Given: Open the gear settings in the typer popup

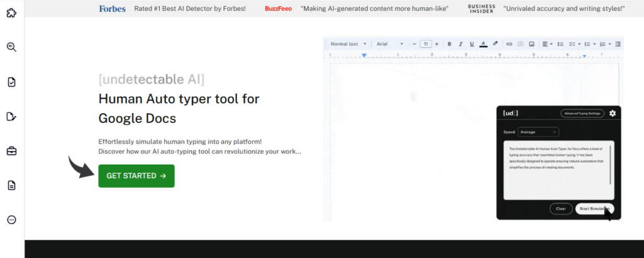Looking at the screenshot, I should [x=613, y=113].
